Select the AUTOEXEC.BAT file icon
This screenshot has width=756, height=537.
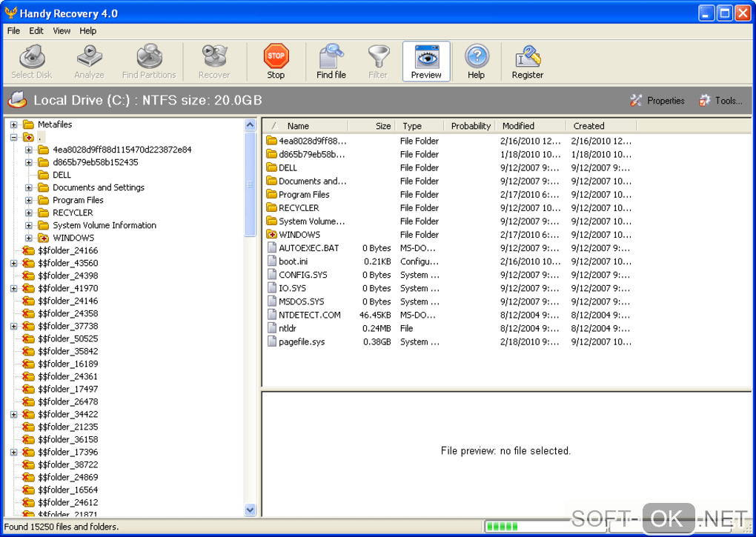(272, 248)
